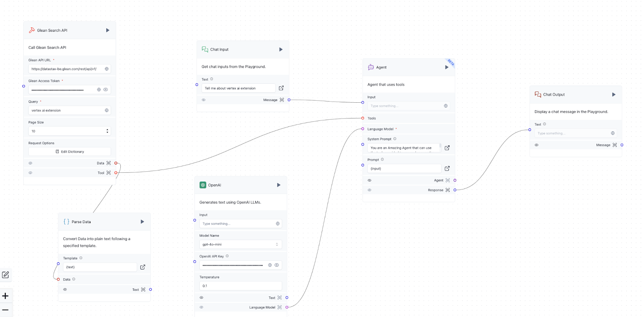
Task: Adjust Page Size stepper arrows
Action: coord(107,131)
